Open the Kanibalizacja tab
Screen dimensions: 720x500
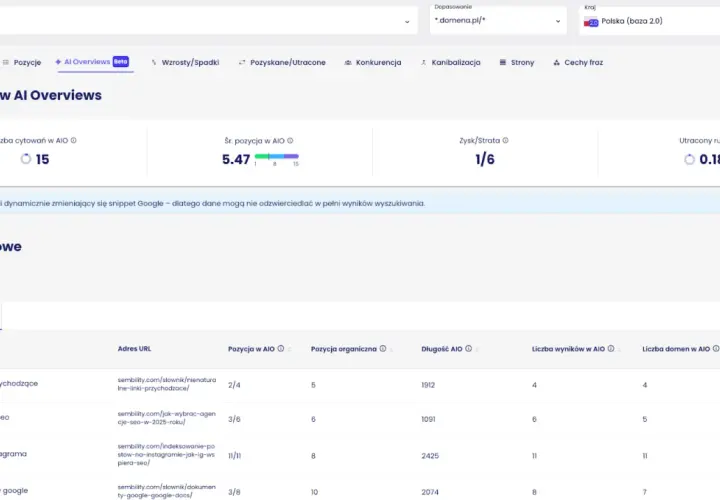pyautogui.click(x=450, y=62)
